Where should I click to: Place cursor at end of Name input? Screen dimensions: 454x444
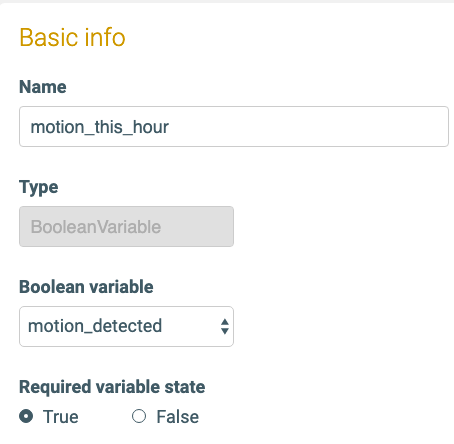pos(170,127)
